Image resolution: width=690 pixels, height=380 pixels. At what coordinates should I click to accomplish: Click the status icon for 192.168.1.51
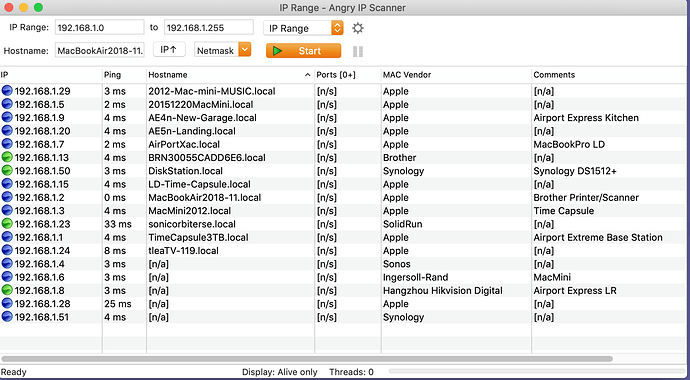click(x=7, y=317)
